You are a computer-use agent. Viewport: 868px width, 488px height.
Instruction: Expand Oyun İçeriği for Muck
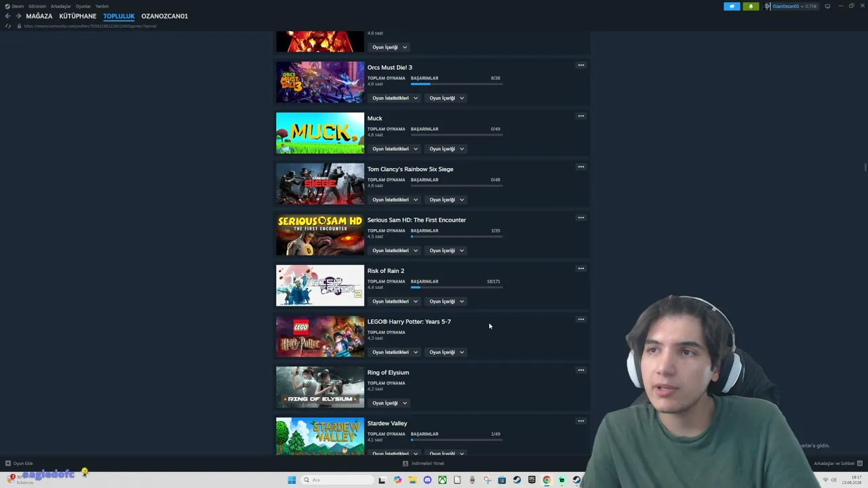tap(447, 149)
